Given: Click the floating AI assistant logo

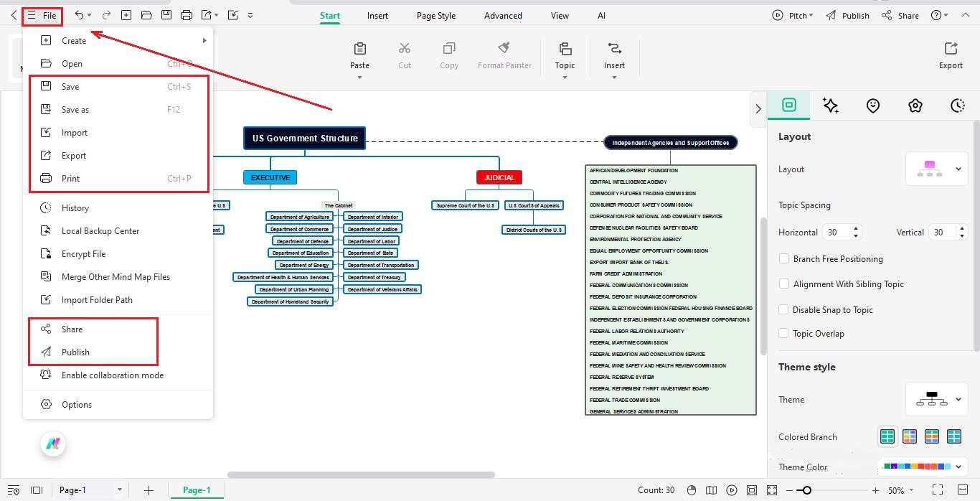Looking at the screenshot, I should (x=53, y=444).
